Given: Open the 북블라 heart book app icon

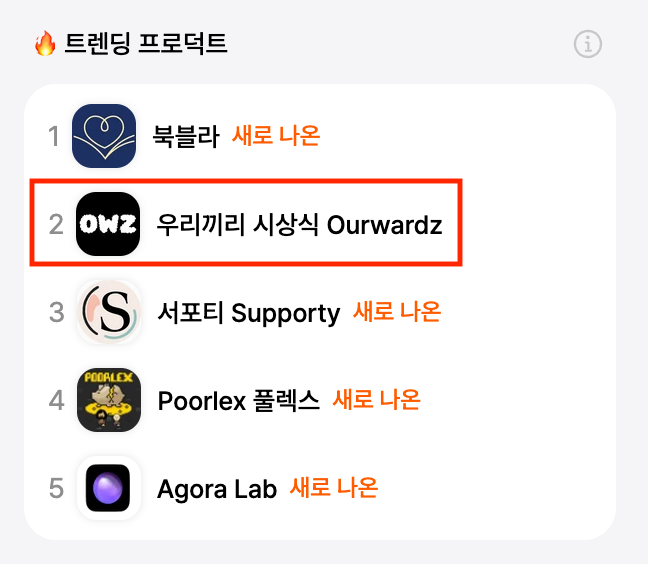Looking at the screenshot, I should point(104,136).
